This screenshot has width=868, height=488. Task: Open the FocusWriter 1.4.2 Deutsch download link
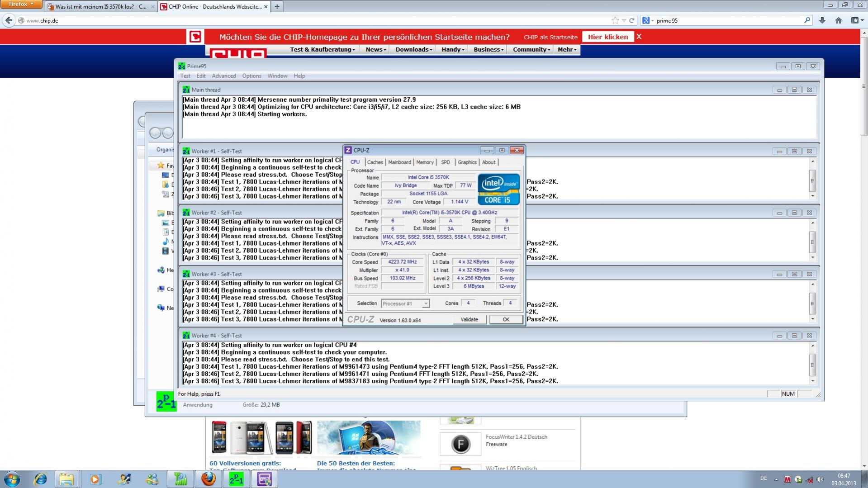coord(516,437)
